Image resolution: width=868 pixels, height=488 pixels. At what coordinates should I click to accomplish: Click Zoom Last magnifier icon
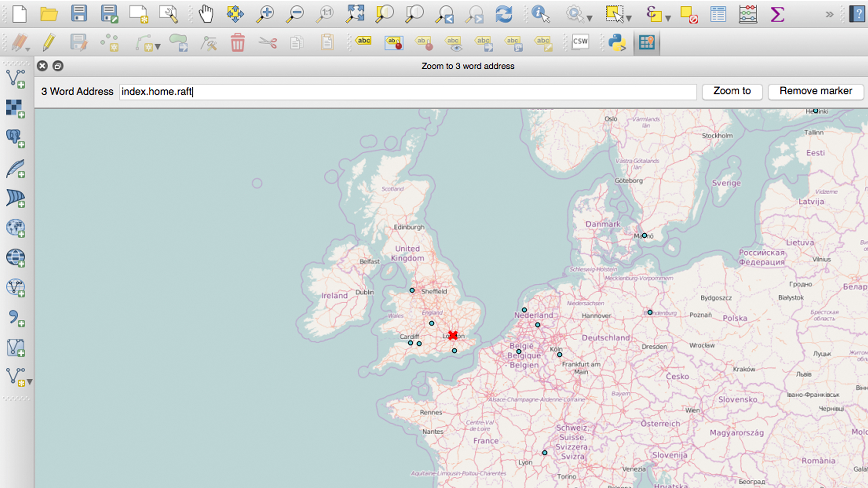coord(444,14)
